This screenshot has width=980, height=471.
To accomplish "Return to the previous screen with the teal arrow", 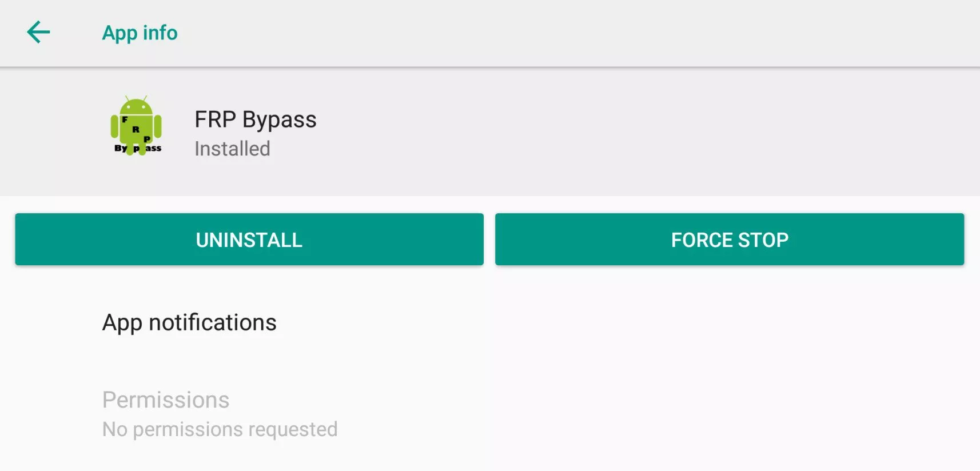I will point(38,32).
